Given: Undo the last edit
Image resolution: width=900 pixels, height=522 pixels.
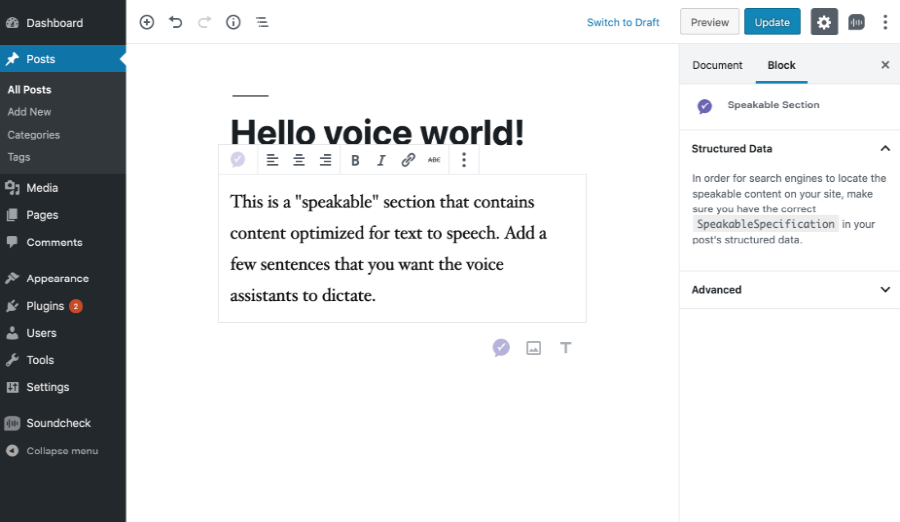Looking at the screenshot, I should click(x=176, y=22).
